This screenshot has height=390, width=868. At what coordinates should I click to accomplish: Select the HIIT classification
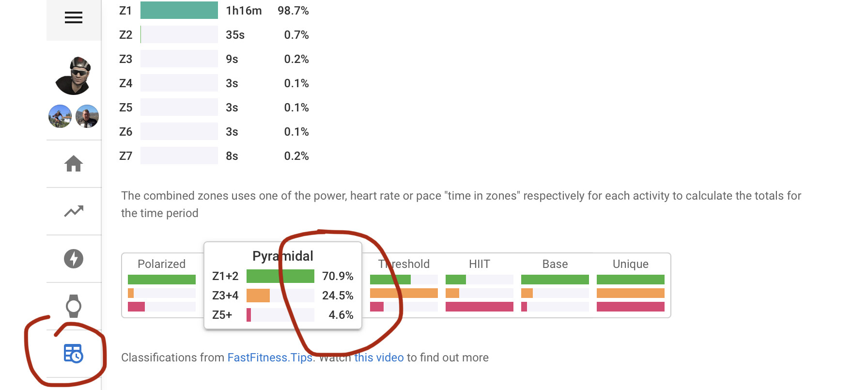480,285
